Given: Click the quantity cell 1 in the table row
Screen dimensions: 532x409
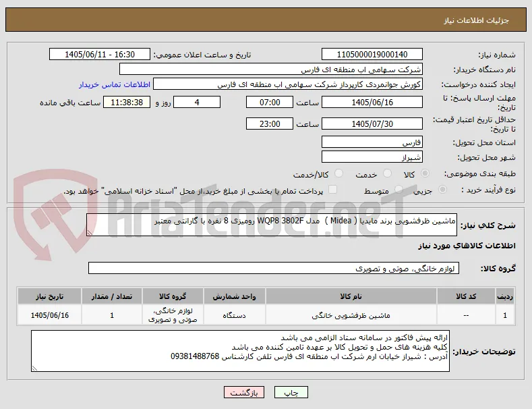Looking at the screenshot, I should (x=112, y=315).
